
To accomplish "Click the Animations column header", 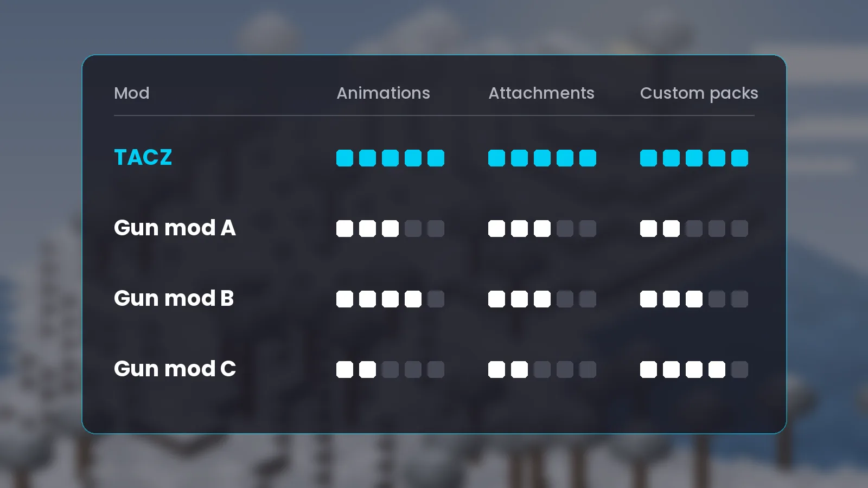I will click(x=384, y=93).
